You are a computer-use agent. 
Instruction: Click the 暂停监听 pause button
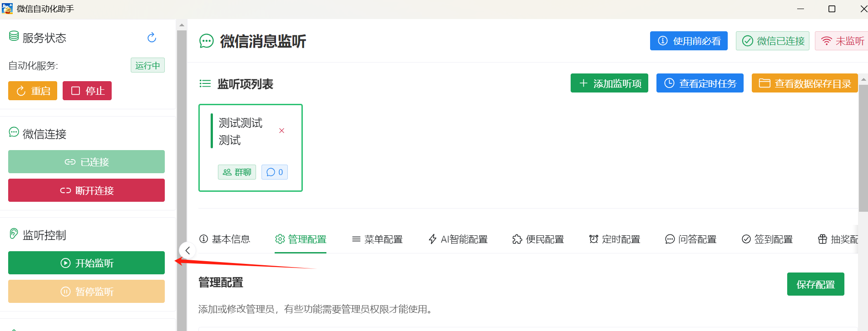[86, 292]
